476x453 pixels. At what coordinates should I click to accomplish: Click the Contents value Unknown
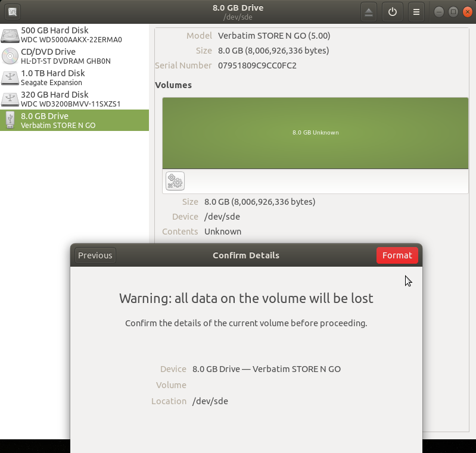[223, 232]
